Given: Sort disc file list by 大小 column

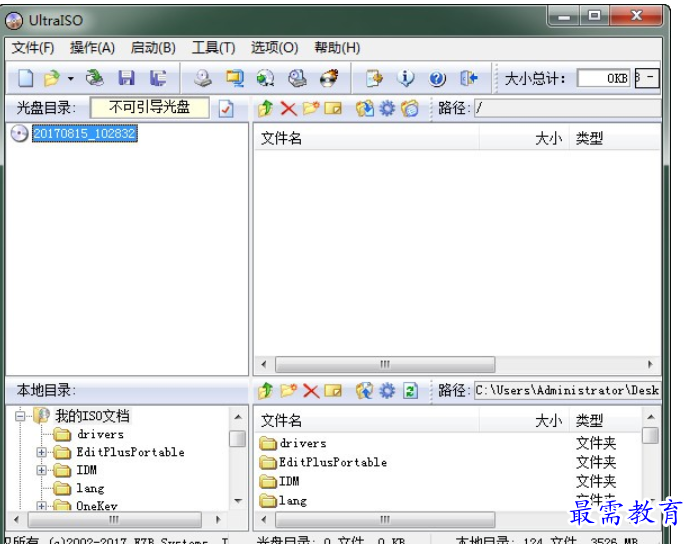Looking at the screenshot, I should (x=524, y=138).
